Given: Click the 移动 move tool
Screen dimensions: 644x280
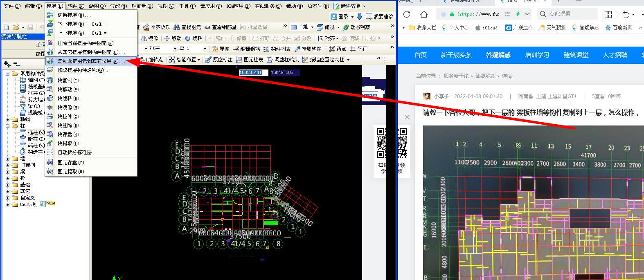Looking at the screenshot, I should click(x=173, y=38).
